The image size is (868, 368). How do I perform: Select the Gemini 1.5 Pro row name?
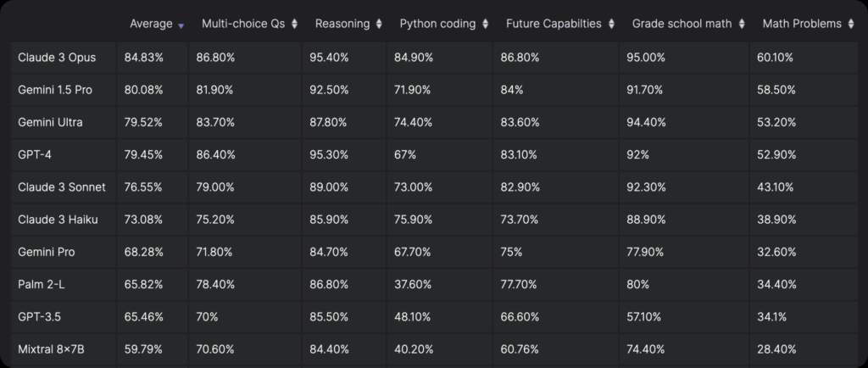(55, 89)
